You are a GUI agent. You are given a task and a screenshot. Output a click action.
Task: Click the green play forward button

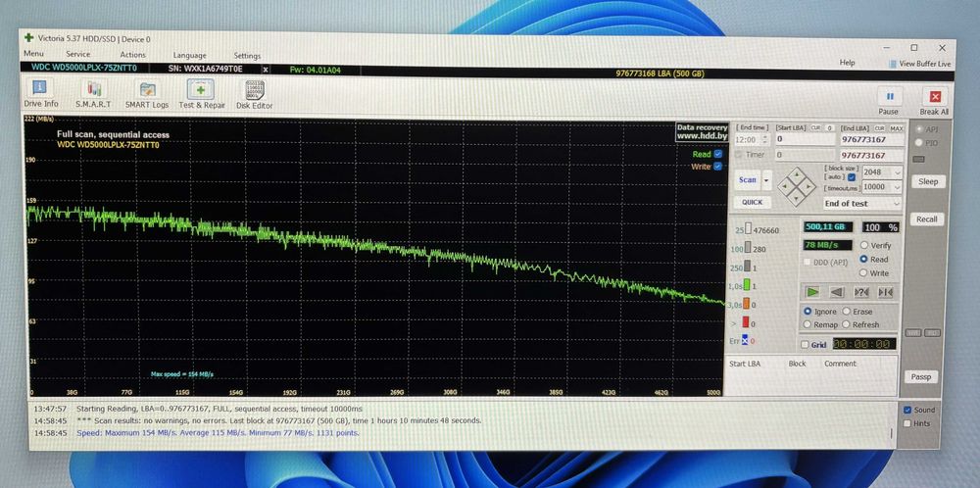point(811,292)
